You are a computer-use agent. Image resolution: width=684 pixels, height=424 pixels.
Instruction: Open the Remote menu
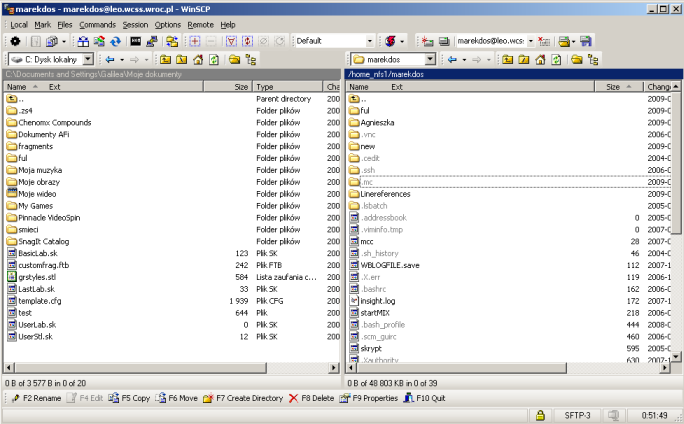(201, 25)
